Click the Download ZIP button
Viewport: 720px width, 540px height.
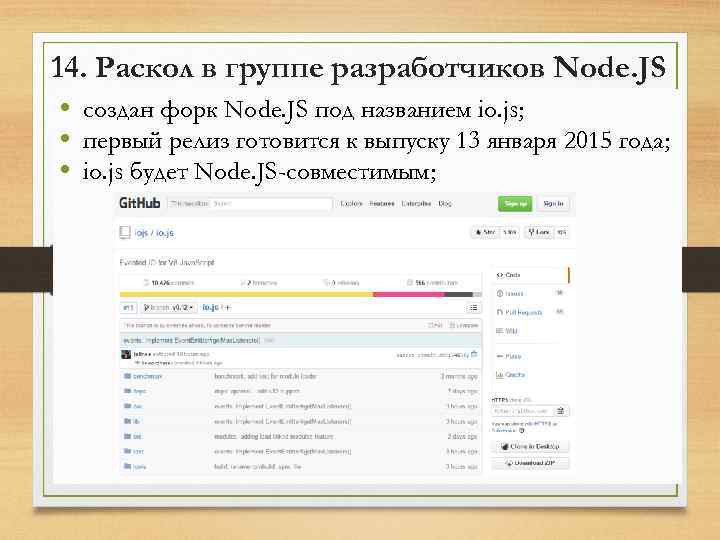(530, 463)
